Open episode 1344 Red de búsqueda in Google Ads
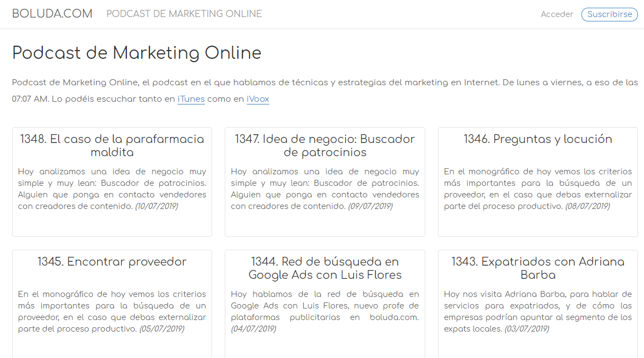This screenshot has height=358, width=644. [325, 268]
